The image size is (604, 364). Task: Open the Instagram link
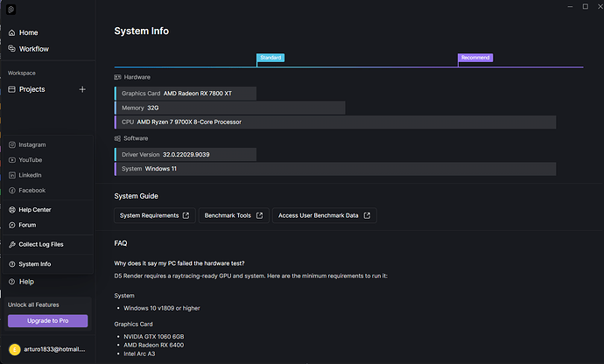(x=32, y=145)
